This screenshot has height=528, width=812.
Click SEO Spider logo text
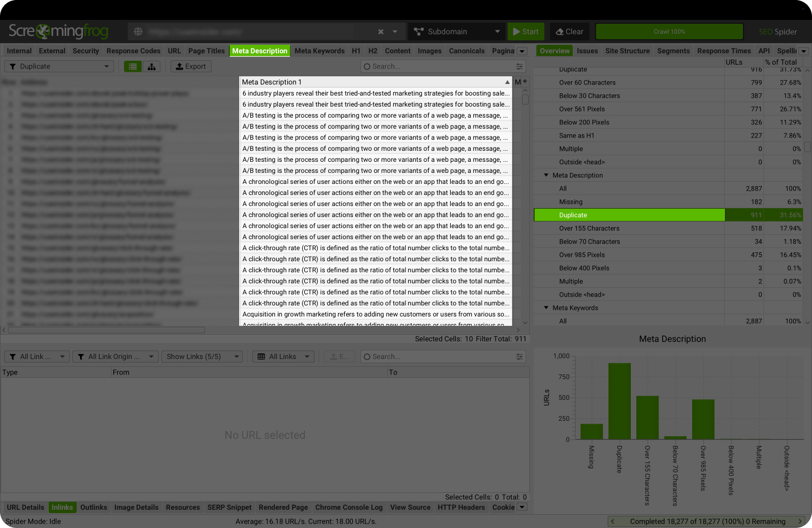[x=778, y=31]
